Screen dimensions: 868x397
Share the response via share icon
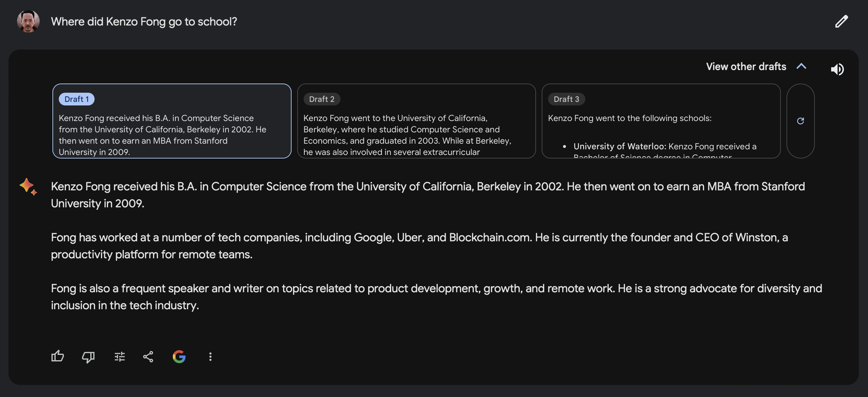[x=148, y=357]
